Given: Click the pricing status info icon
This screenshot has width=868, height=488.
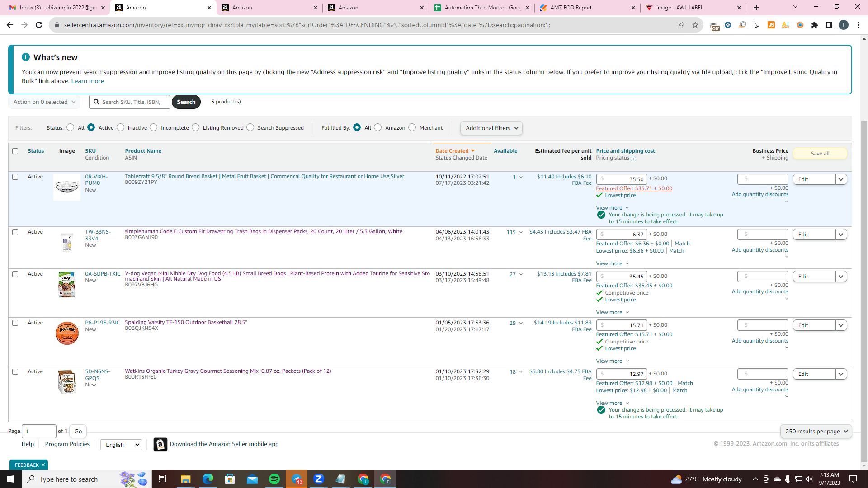Looking at the screenshot, I should tap(633, 159).
